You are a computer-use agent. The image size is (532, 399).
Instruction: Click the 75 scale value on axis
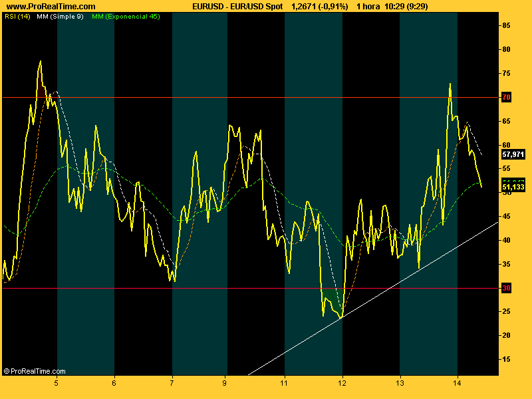click(506, 74)
